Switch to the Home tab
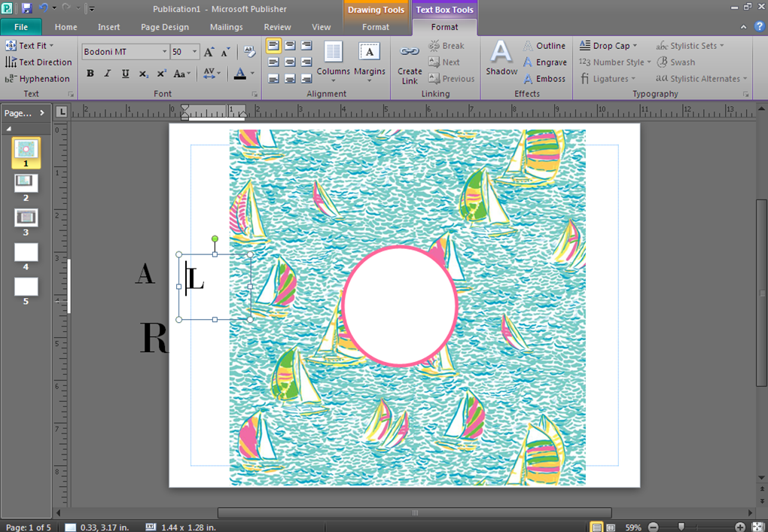This screenshot has height=532, width=768. (66, 27)
